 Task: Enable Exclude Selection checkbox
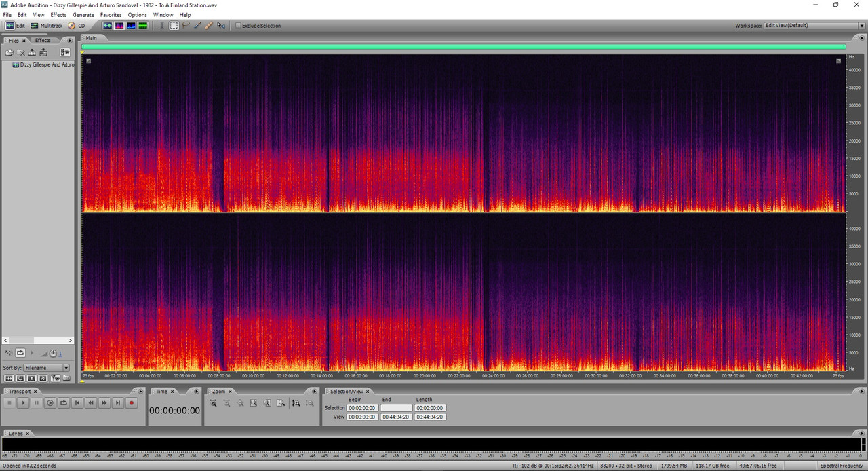point(238,26)
